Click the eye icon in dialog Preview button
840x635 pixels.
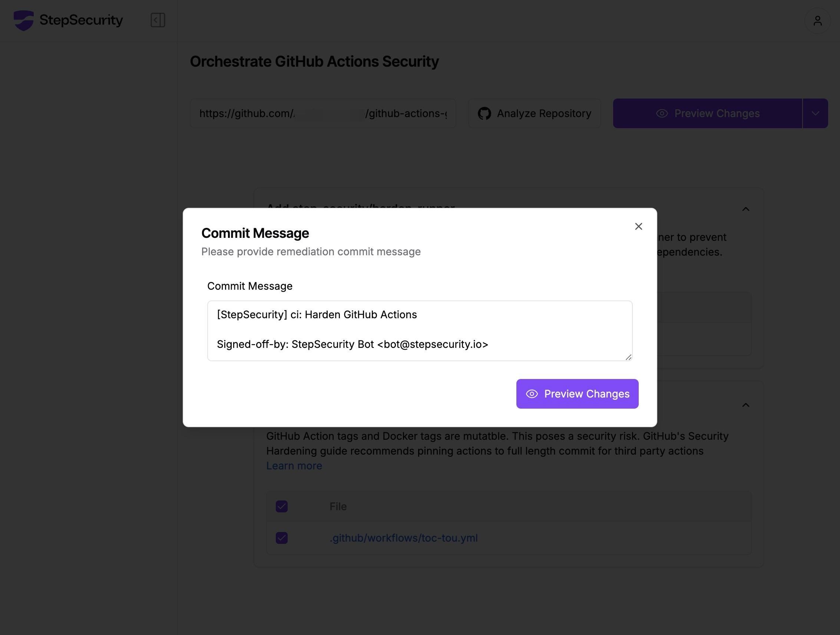[532, 394]
